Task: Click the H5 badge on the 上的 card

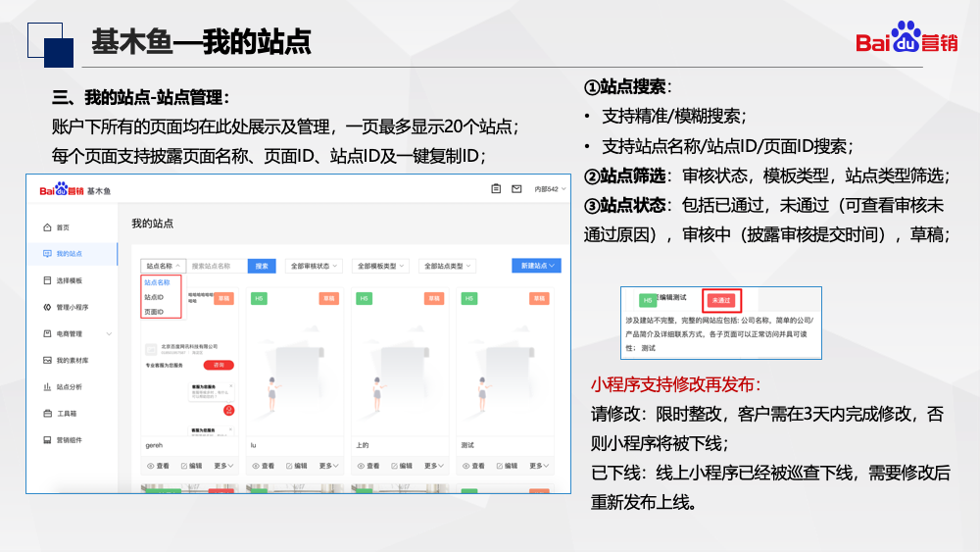Action: tap(364, 299)
